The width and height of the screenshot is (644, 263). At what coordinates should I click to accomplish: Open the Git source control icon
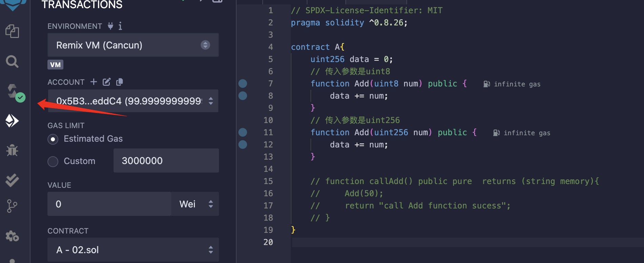12,206
